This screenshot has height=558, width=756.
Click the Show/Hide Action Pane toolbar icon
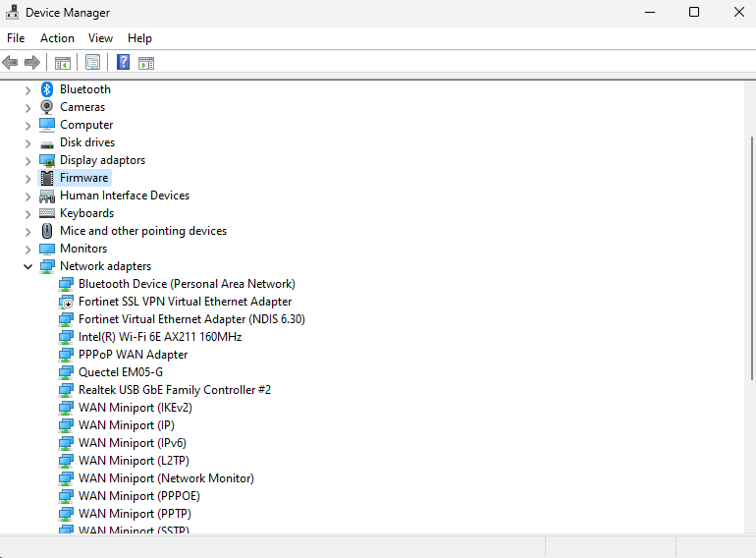146,63
